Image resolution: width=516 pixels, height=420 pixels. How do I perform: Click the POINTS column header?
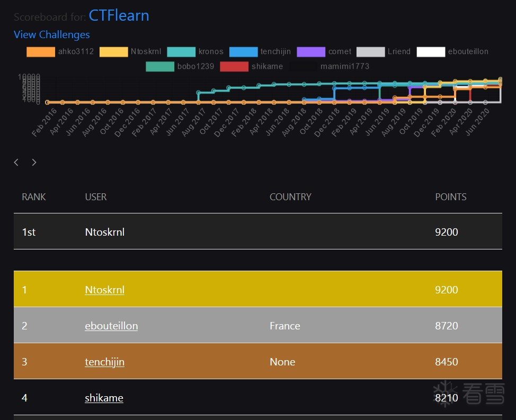coord(450,196)
